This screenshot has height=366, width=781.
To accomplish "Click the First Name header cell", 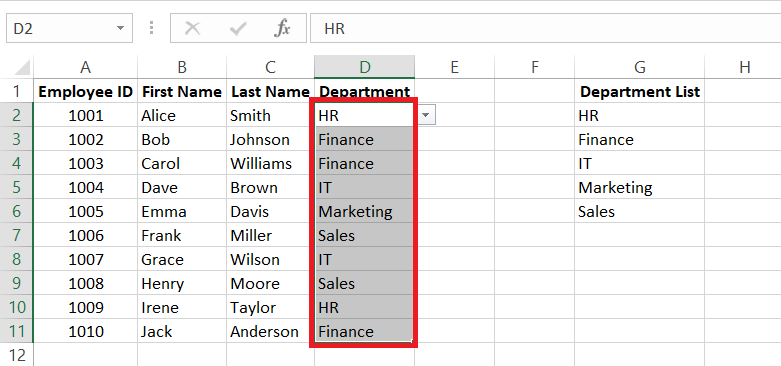I will click(182, 91).
